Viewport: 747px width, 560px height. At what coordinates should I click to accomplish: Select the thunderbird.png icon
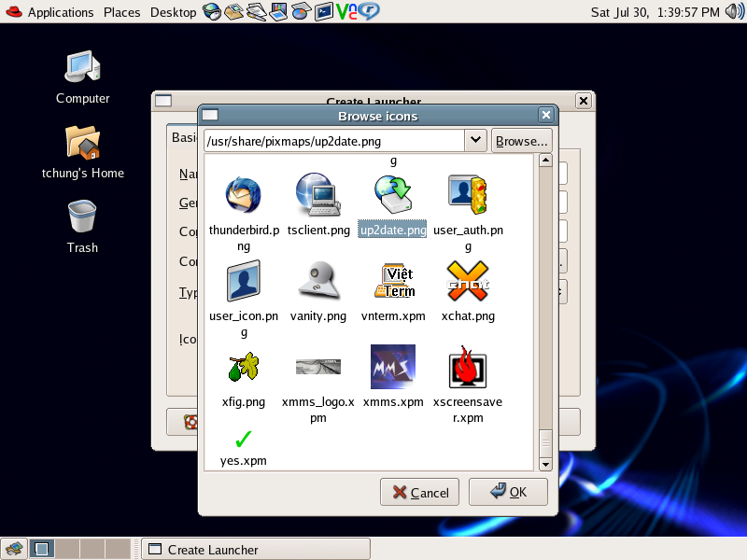(x=244, y=195)
